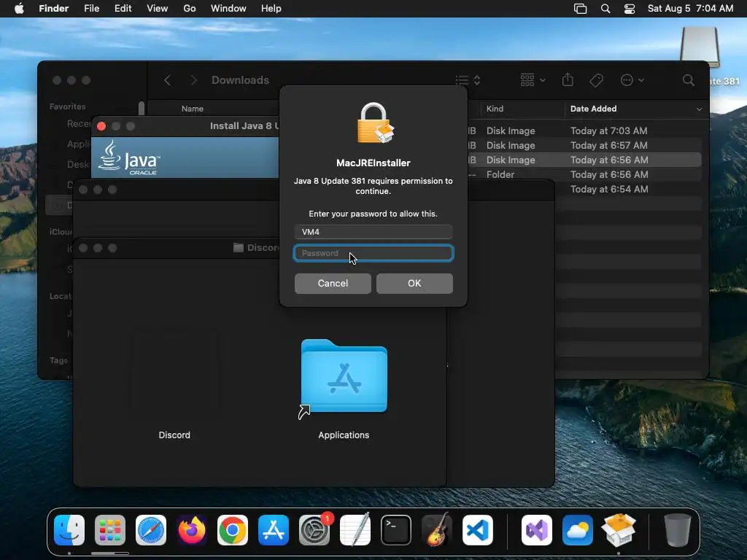Screen dimensions: 747x560
Task: Focus the Password input field
Action: pos(373,253)
